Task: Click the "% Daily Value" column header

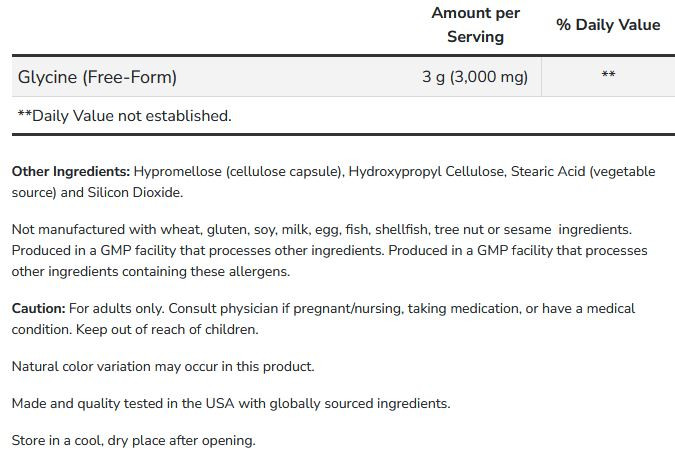Action: coord(608,25)
